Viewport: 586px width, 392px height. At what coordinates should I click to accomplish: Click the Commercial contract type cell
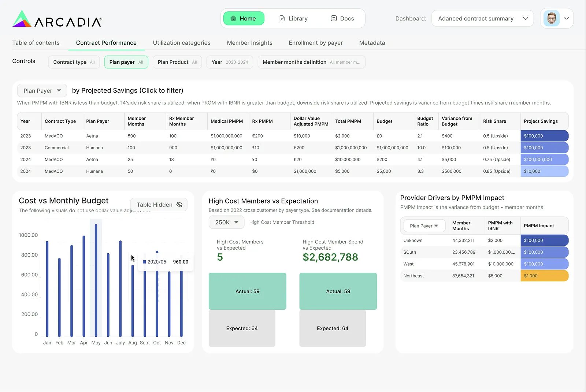(57, 148)
